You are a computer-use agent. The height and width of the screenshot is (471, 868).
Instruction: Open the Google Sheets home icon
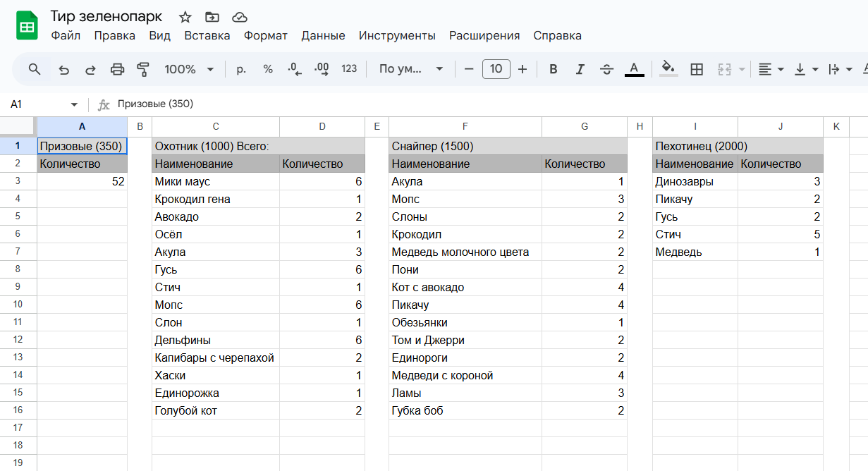pos(27,27)
